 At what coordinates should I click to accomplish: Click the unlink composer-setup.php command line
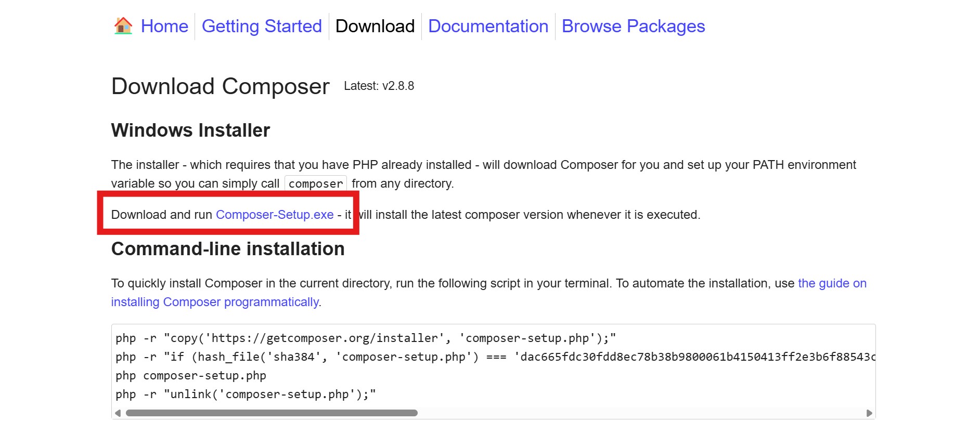(x=246, y=394)
